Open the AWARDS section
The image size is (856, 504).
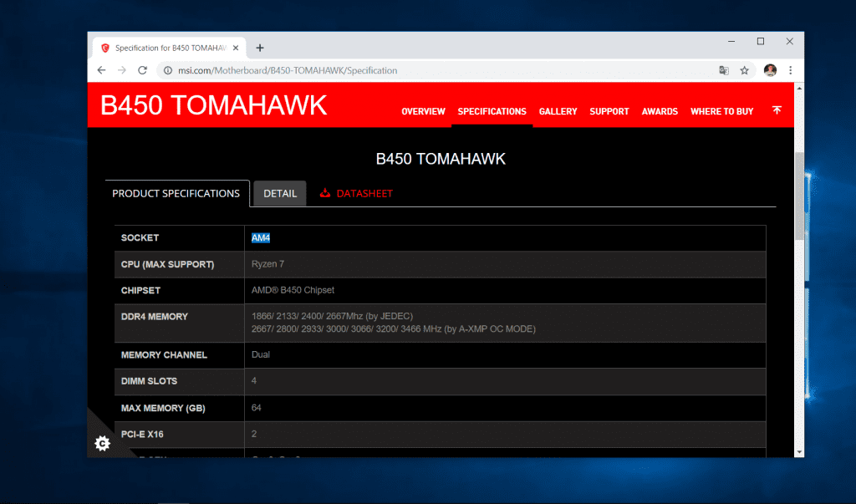pyautogui.click(x=660, y=111)
